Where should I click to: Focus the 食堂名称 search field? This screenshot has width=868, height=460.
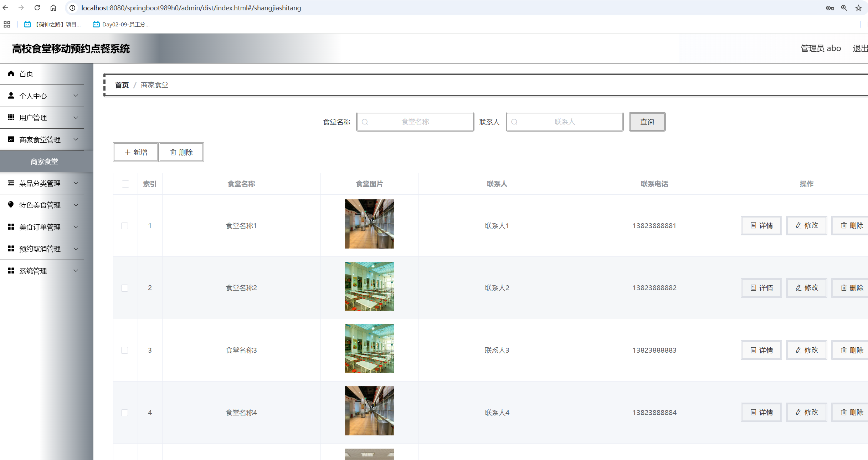415,122
